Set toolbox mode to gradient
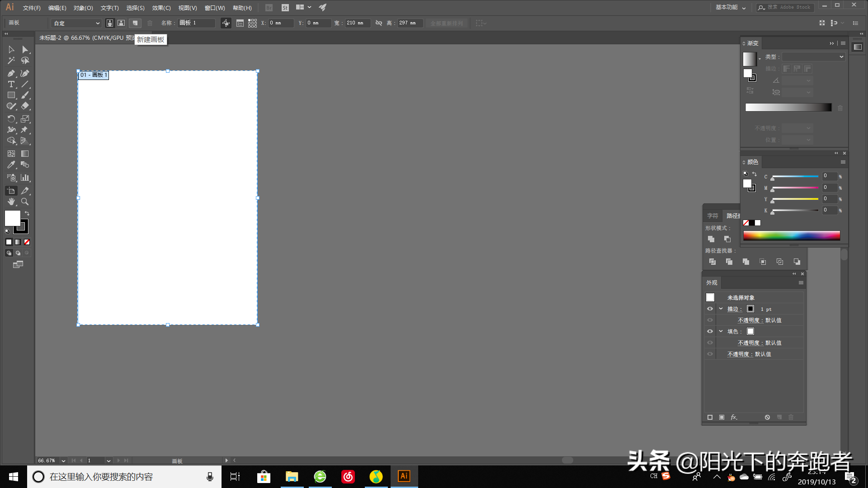Image resolution: width=868 pixels, height=488 pixels. click(x=18, y=242)
